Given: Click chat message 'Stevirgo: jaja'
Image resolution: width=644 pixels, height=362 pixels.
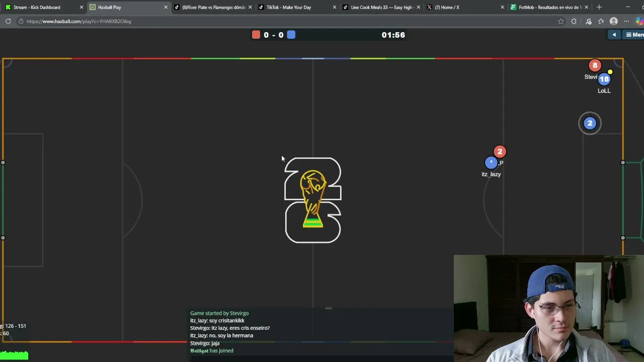Looking at the screenshot, I should click(x=205, y=343).
